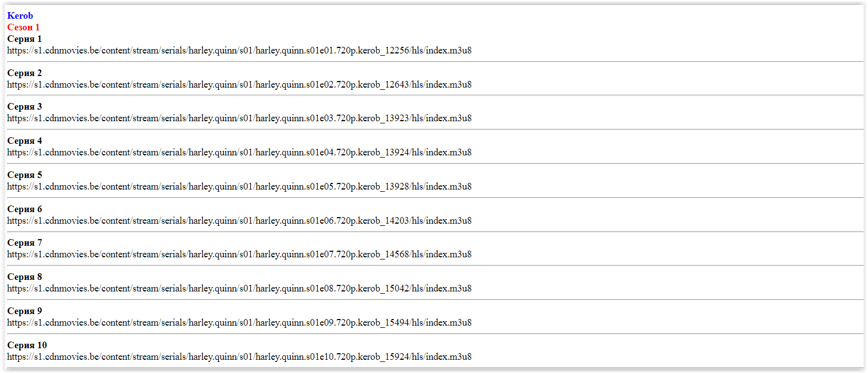Screen dimensions: 868x373
Task: Click the Серия 5 episode label
Action: pos(24,175)
